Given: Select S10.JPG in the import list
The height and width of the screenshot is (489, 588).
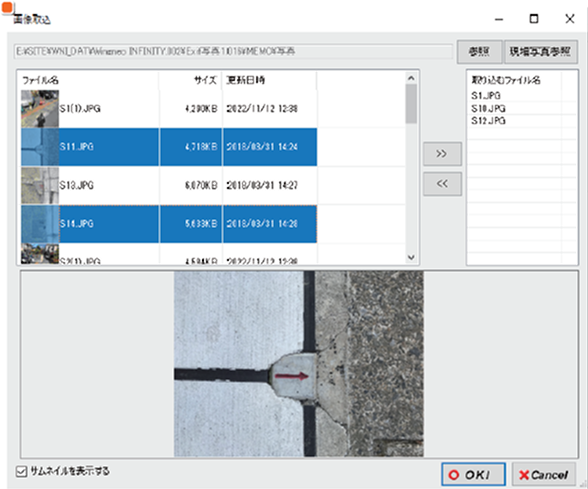Looking at the screenshot, I should [x=488, y=109].
